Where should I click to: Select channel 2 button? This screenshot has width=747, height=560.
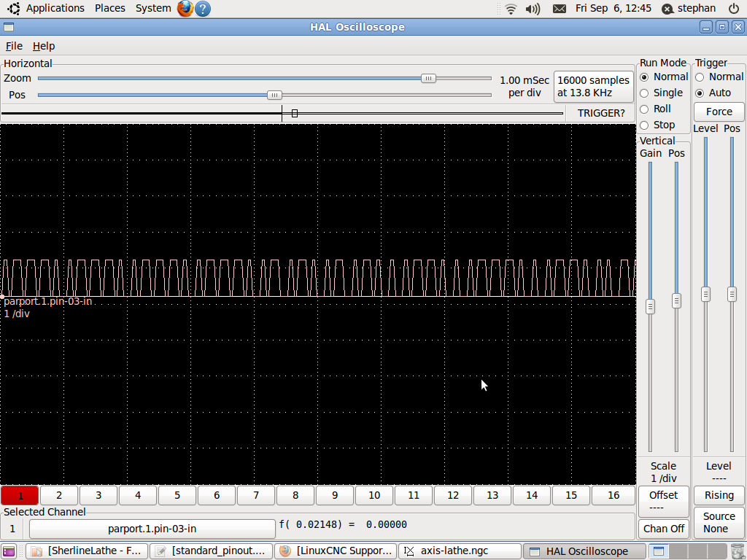[x=59, y=496]
